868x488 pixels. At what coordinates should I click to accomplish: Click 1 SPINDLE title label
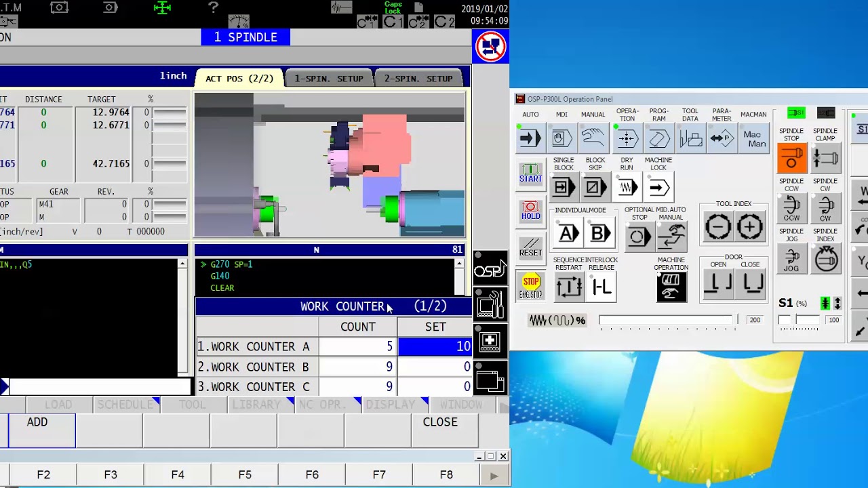[245, 37]
